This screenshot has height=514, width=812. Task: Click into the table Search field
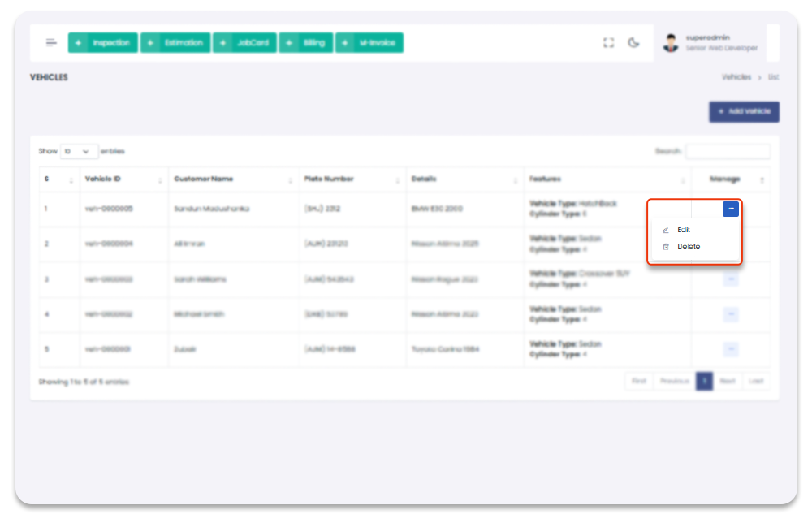[728, 151]
